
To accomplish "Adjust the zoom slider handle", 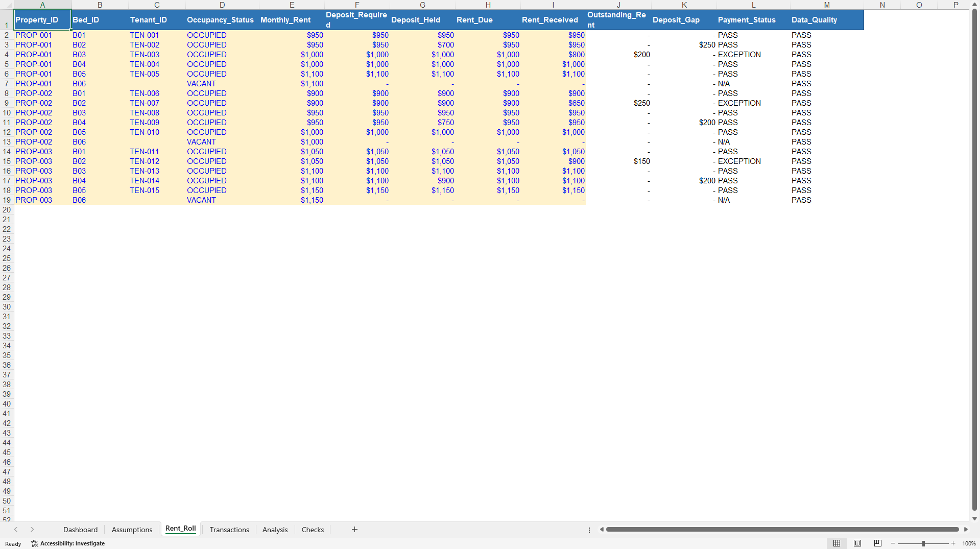I will coord(923,543).
